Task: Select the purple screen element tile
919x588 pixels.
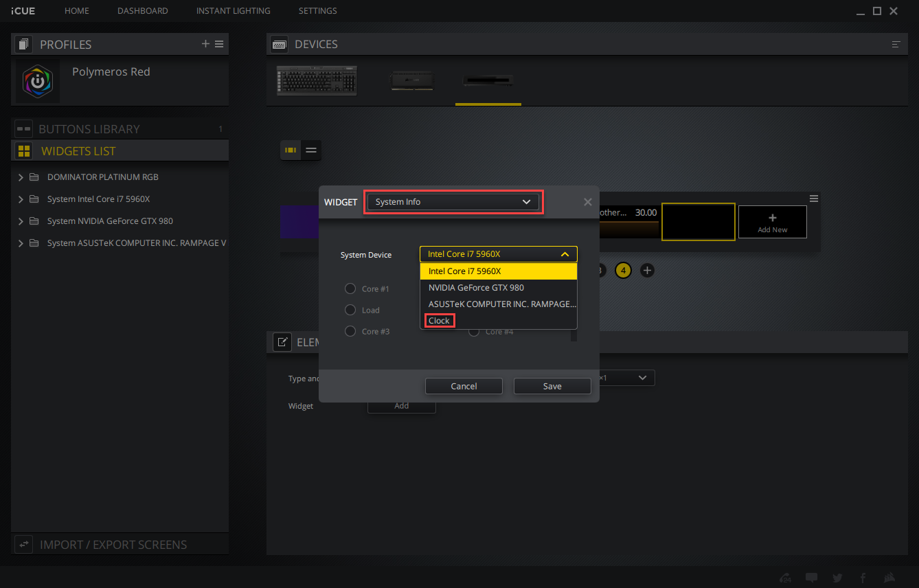Action: [x=299, y=222]
